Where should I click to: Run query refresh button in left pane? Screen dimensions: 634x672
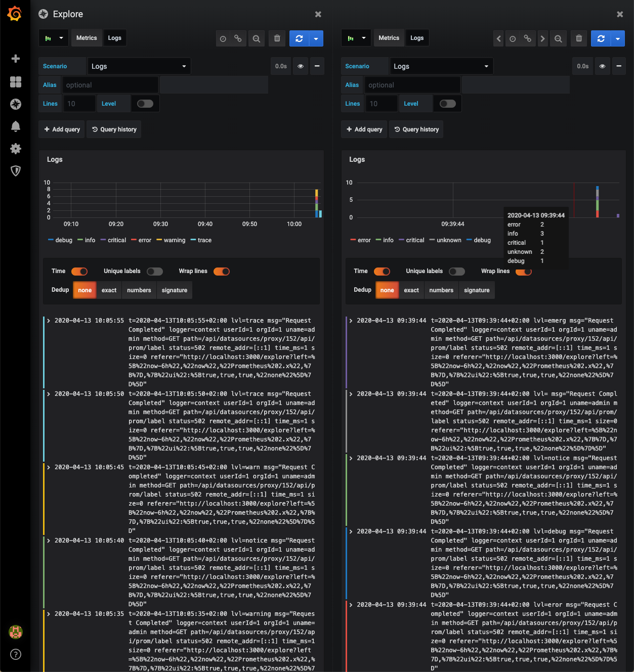tap(299, 38)
